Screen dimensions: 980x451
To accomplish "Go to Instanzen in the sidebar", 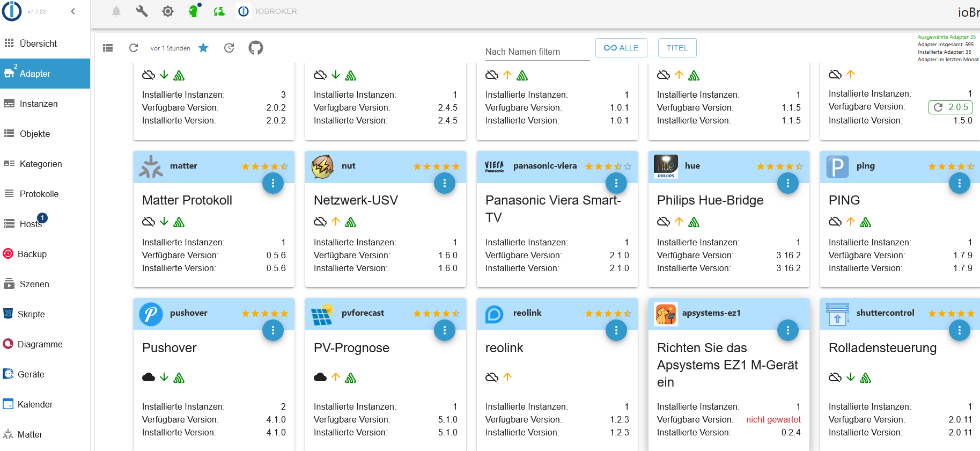I will click(x=39, y=104).
